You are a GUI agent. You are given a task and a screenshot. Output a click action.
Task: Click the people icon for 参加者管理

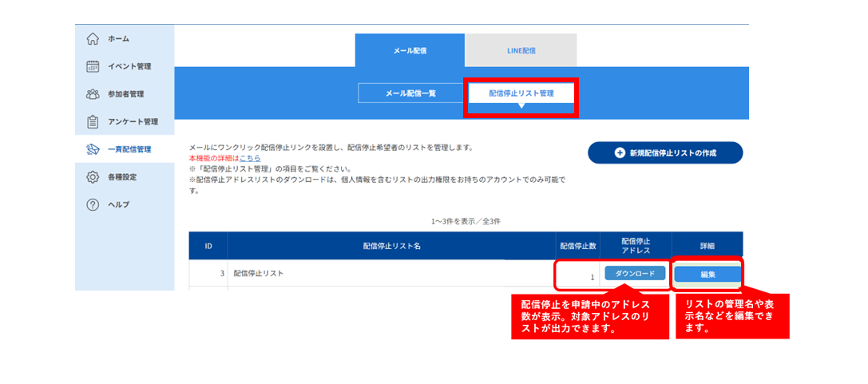click(x=93, y=94)
